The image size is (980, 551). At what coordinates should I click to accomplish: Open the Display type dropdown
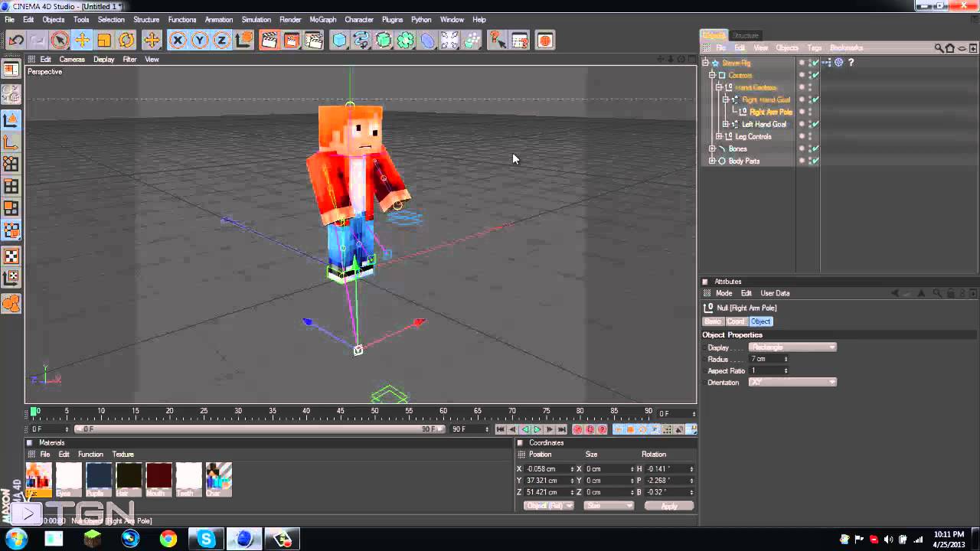tap(792, 347)
